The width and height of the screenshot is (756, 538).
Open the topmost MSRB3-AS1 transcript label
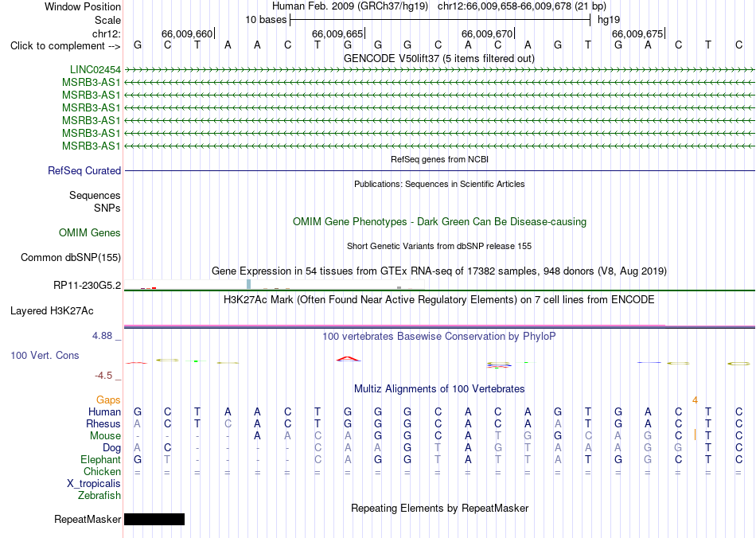pyautogui.click(x=92, y=83)
